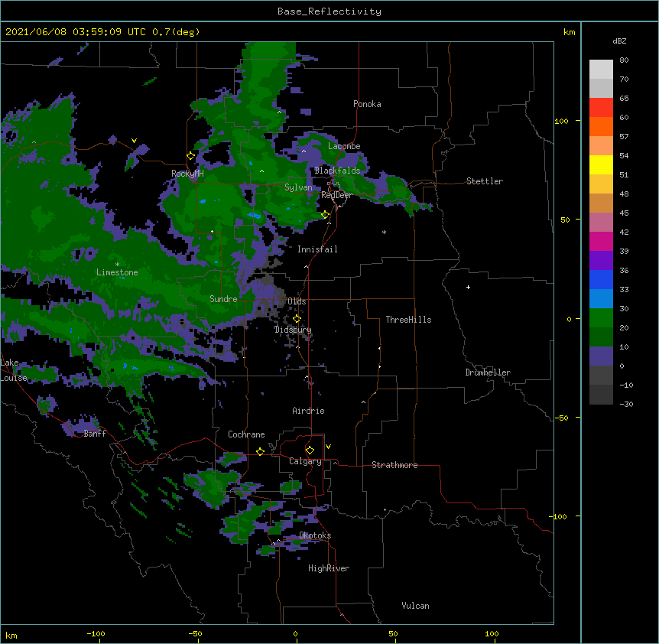The width and height of the screenshot is (659, 644).
Task: Click the yellow diamond marker near Olds
Action: [297, 318]
